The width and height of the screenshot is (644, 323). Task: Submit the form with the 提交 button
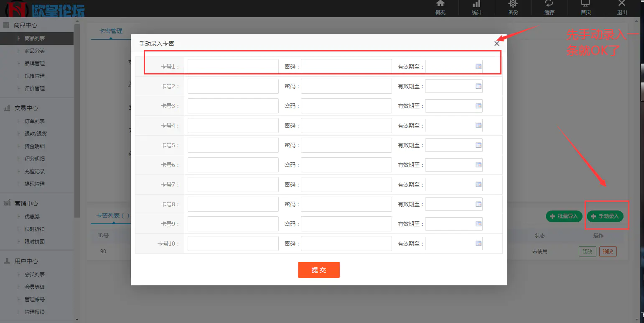[318, 270]
